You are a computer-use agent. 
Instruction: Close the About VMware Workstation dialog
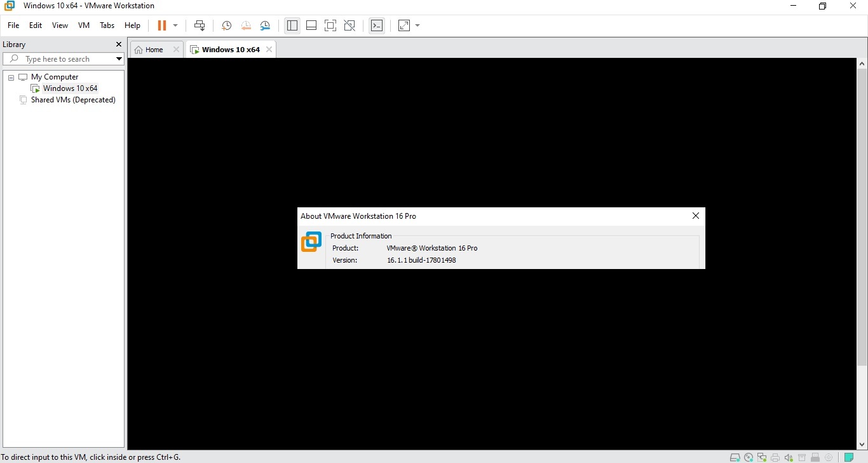696,216
